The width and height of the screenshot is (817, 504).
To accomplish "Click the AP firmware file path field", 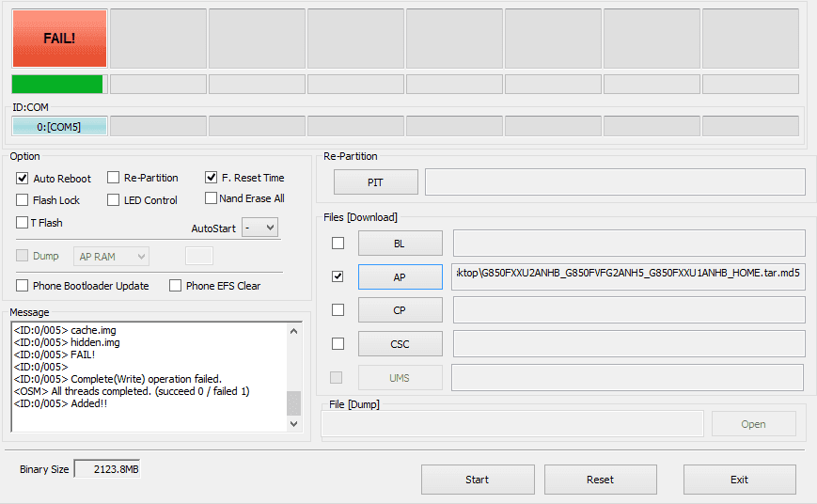I will pos(628,276).
